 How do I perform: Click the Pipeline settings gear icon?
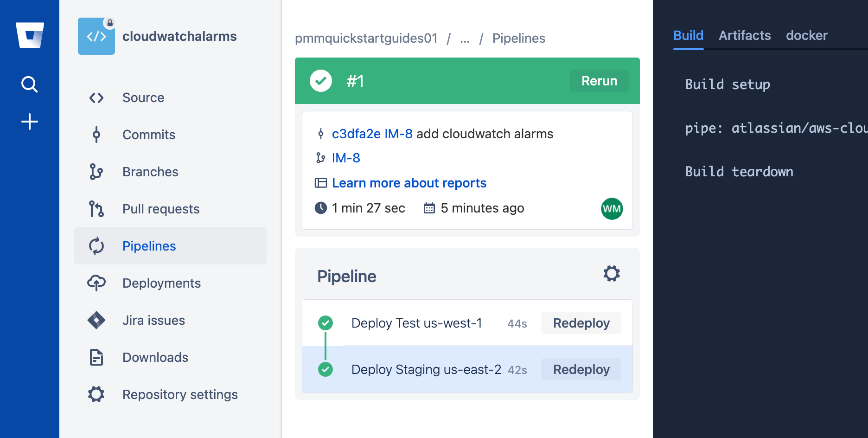(x=612, y=274)
